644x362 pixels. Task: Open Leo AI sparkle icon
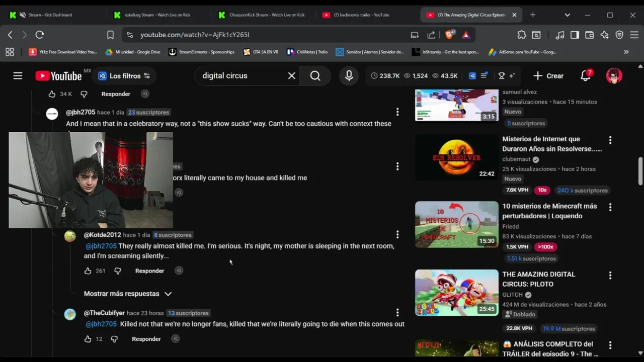point(604,35)
